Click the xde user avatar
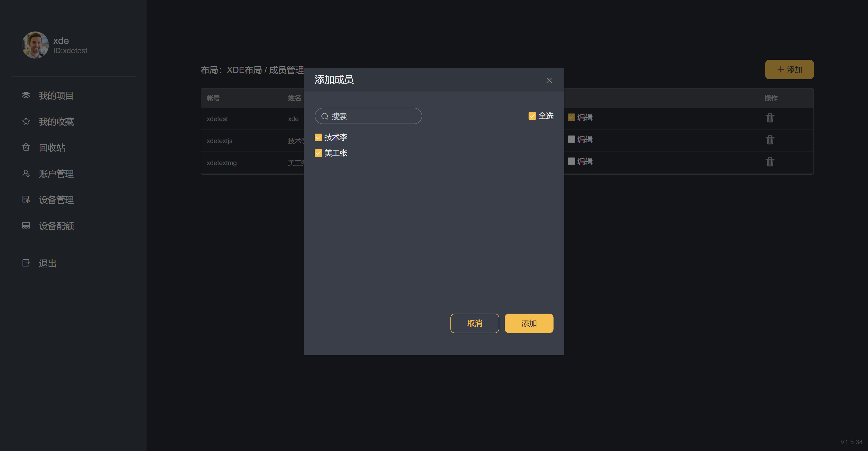The width and height of the screenshot is (868, 451). (35, 45)
